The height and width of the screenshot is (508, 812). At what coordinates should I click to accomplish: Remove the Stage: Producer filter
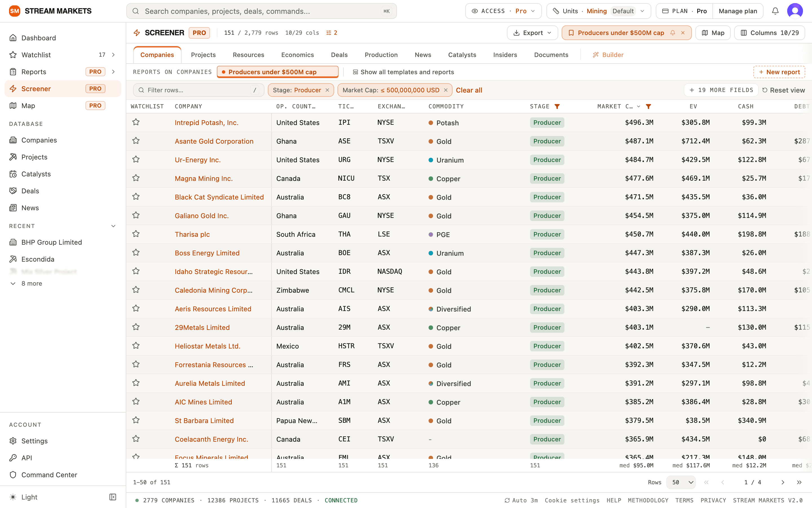(x=327, y=90)
